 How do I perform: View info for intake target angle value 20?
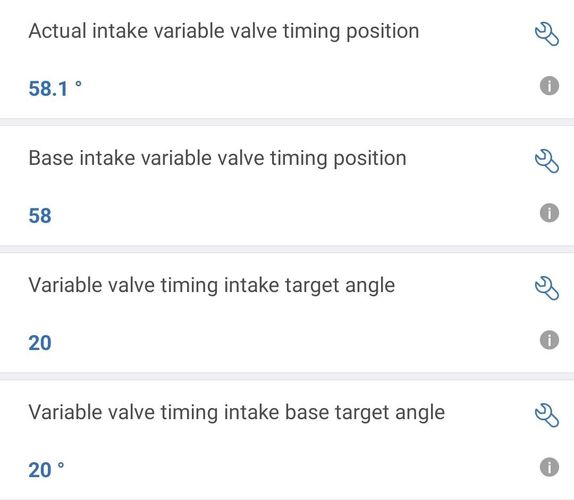549,340
